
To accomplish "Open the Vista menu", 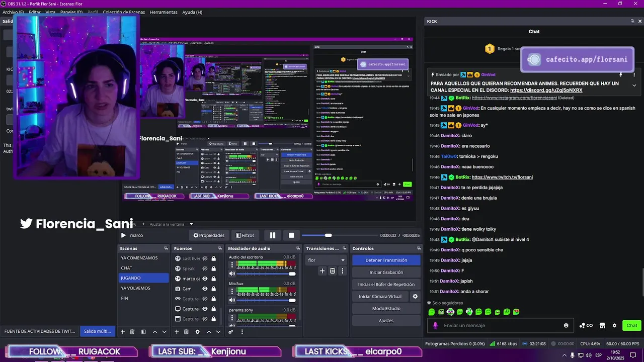I will click(50, 12).
